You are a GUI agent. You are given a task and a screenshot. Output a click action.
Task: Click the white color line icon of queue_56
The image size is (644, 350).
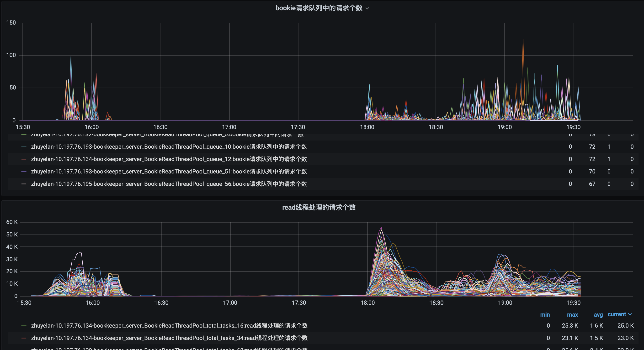24,184
